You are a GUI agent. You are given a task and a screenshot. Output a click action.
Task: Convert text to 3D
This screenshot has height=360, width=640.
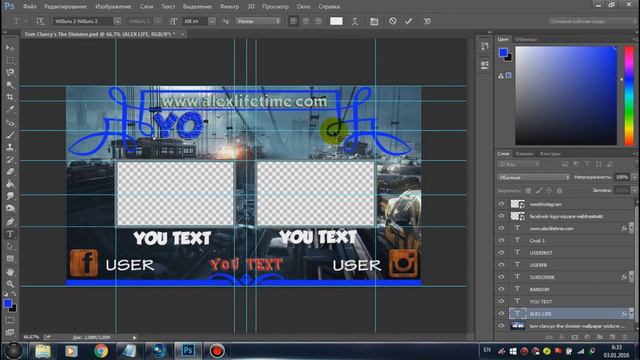click(427, 21)
